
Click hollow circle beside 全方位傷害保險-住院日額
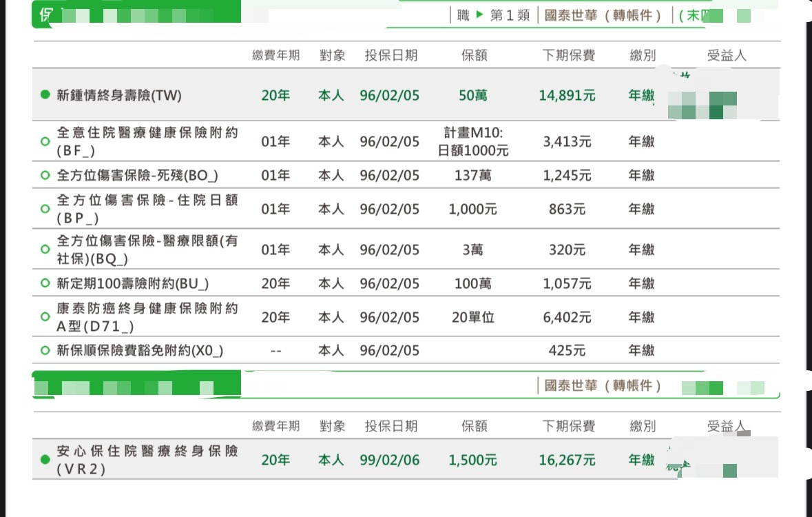pos(45,209)
